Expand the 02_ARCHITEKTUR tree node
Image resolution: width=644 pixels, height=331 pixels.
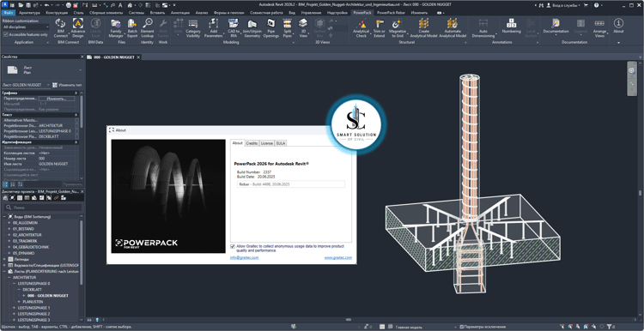[x=9, y=235]
